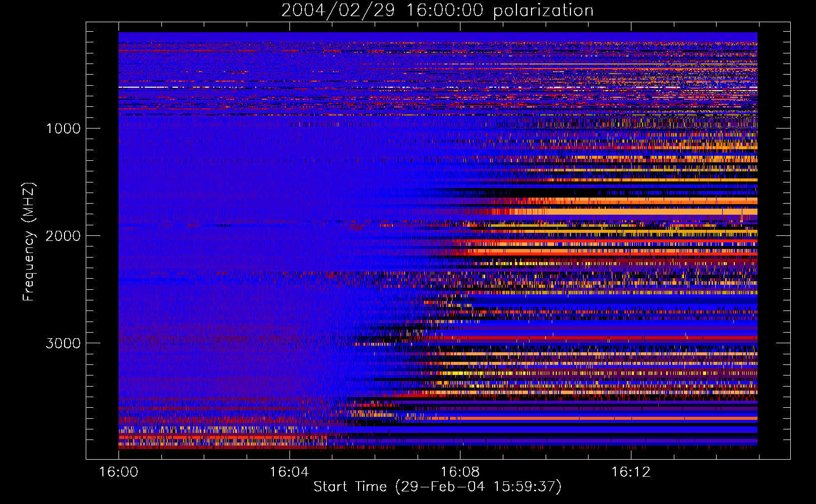Click the 16:12 time tick label
816x504 pixels.
click(x=630, y=472)
